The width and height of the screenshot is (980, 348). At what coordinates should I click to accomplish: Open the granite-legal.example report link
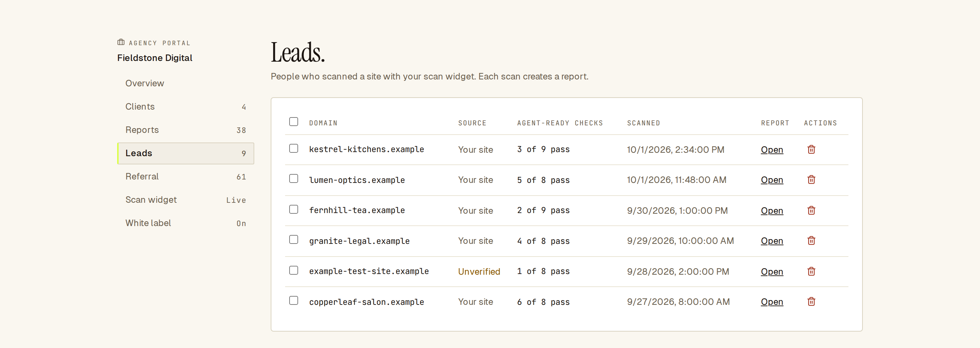pyautogui.click(x=772, y=241)
